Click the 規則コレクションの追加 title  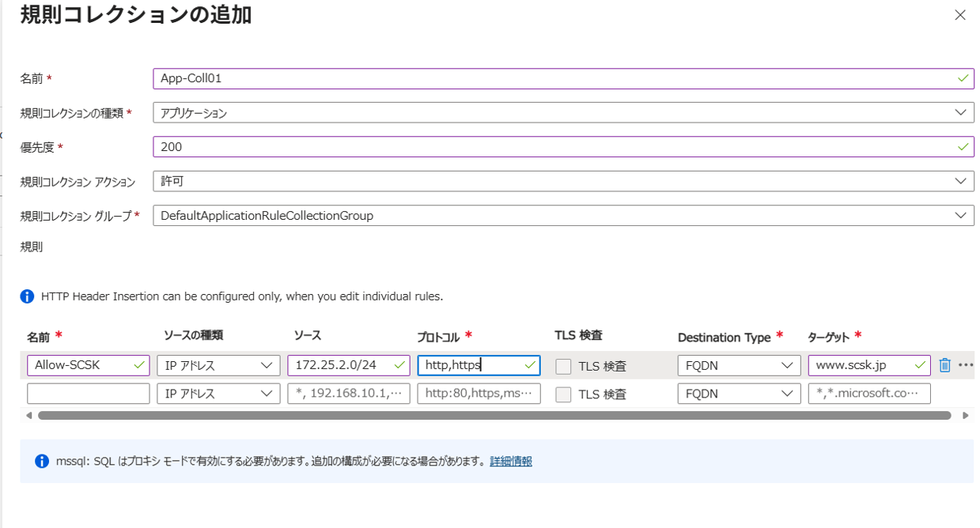point(135,13)
